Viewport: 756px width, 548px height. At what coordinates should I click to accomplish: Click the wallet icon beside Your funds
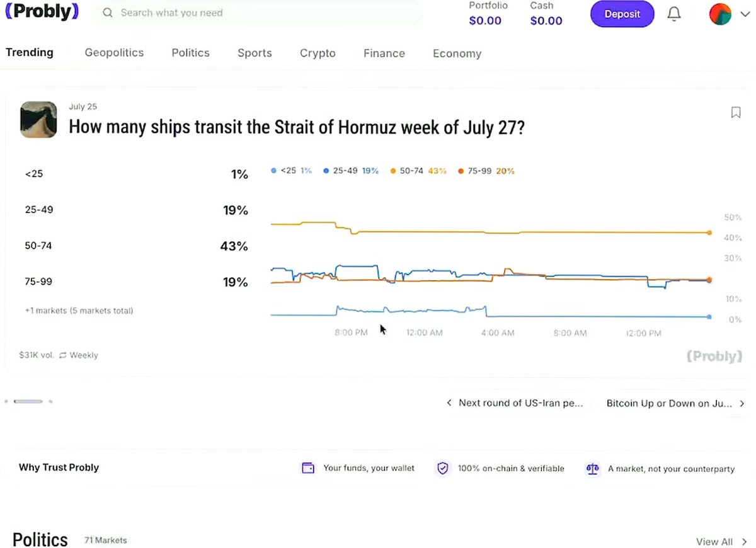[x=308, y=468]
